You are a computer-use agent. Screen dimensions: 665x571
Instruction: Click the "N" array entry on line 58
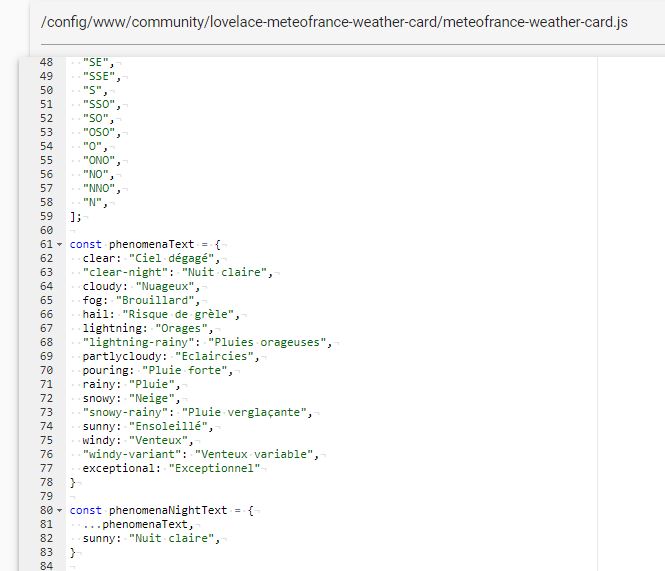[92, 202]
